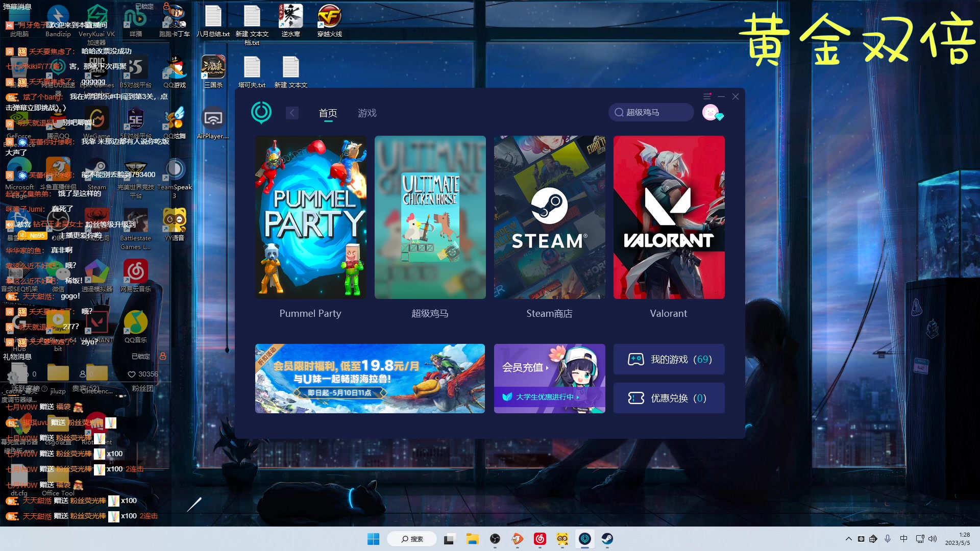980x551 pixels.
Task: Open QQ音乐 desktop shortcut
Action: [x=136, y=327]
